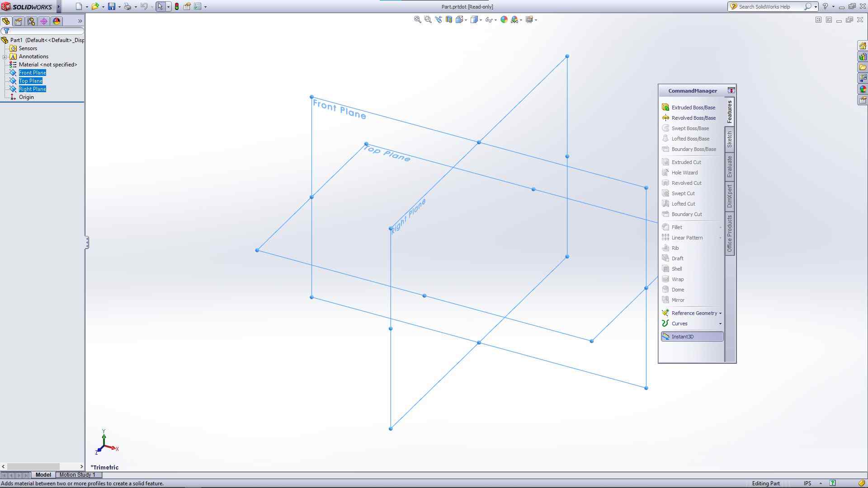Open the Curves dropdown arrow

(720, 324)
